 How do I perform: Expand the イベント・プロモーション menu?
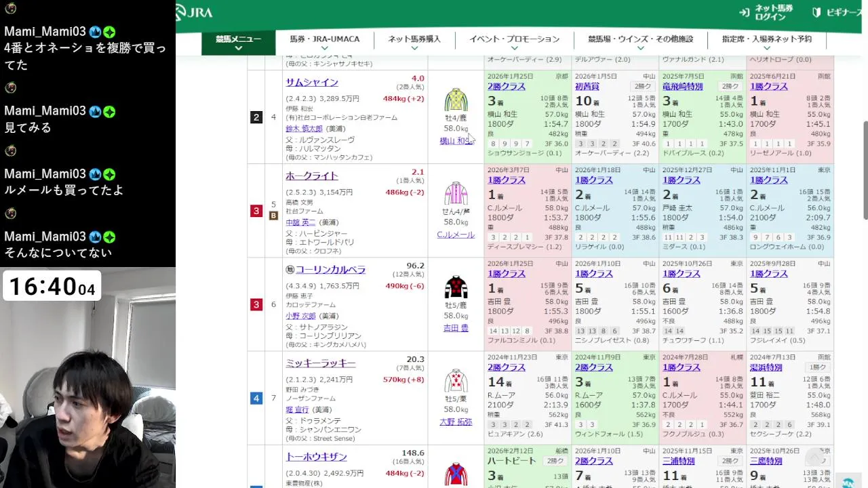tap(514, 43)
